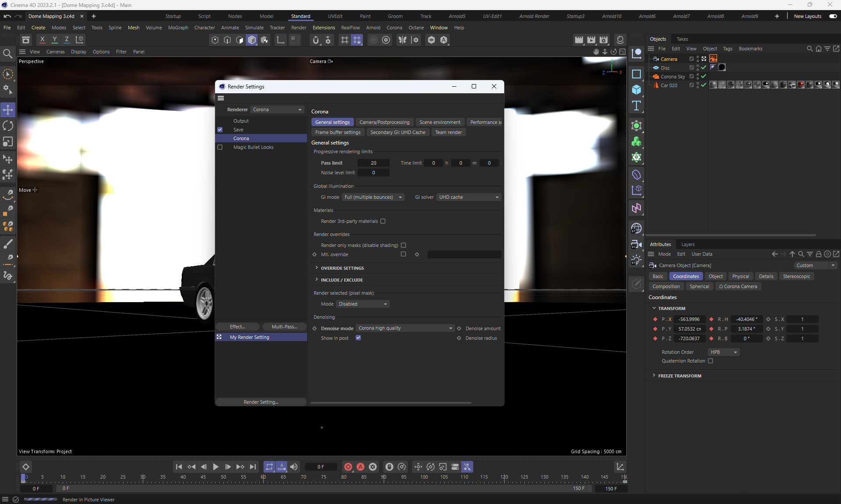Click the Render Setting... button
The height and width of the screenshot is (504, 841).
tap(261, 402)
